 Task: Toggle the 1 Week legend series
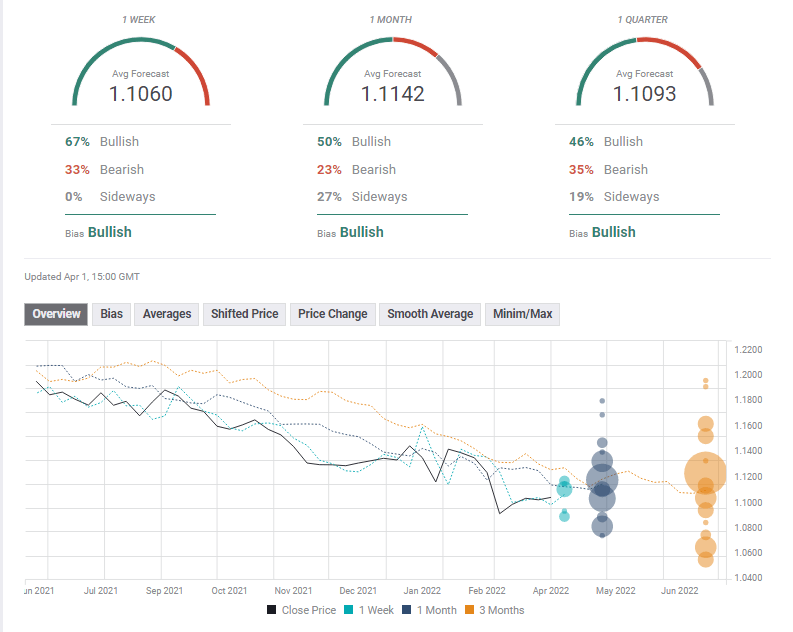point(371,610)
